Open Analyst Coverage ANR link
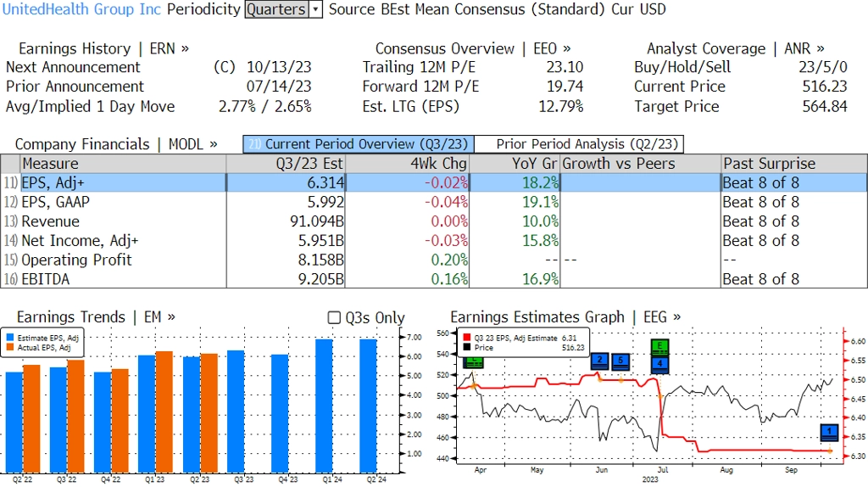The width and height of the screenshot is (868, 487). (x=735, y=48)
